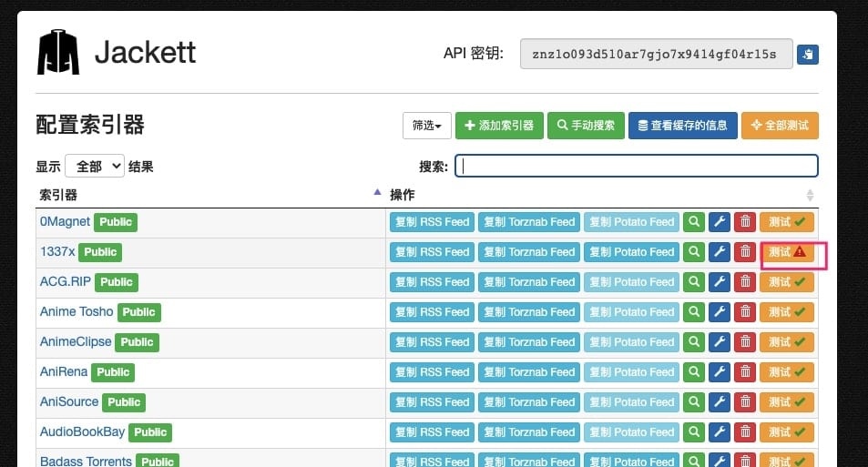This screenshot has width=868, height=467.
Task: Search AniSource with magnifier icon
Action: pyautogui.click(x=694, y=401)
